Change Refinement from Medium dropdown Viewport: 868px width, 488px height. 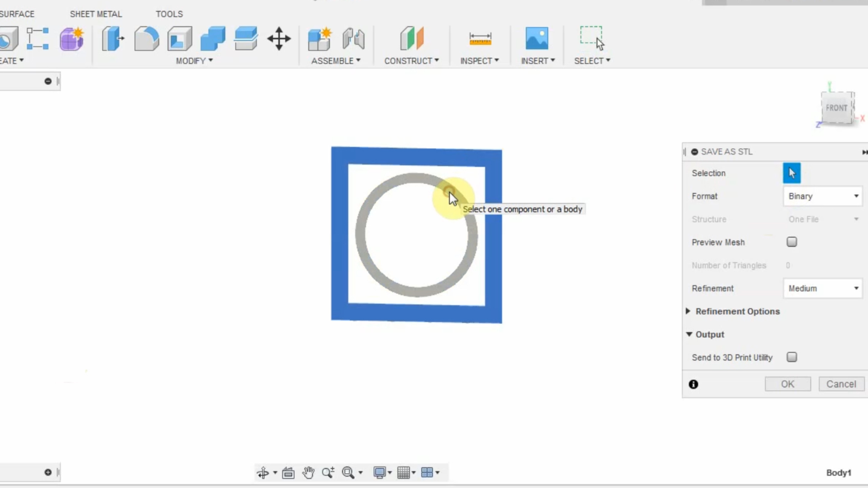tap(822, 288)
